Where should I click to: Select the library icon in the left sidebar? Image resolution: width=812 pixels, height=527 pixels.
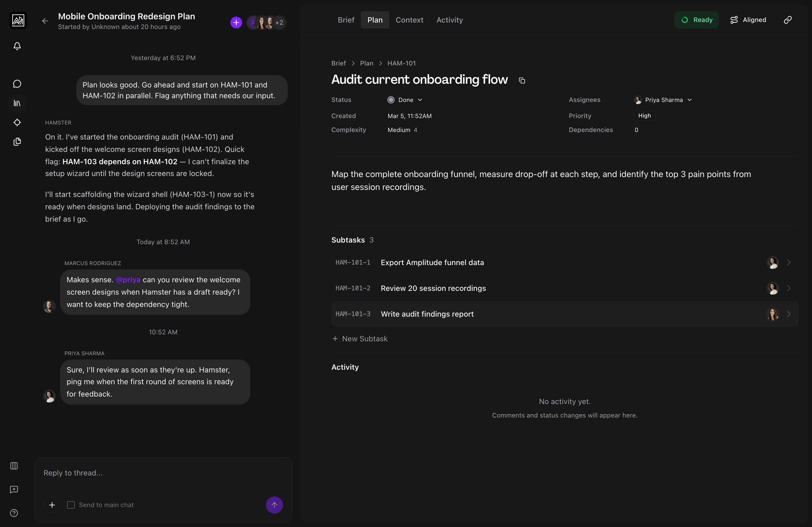coord(17,103)
